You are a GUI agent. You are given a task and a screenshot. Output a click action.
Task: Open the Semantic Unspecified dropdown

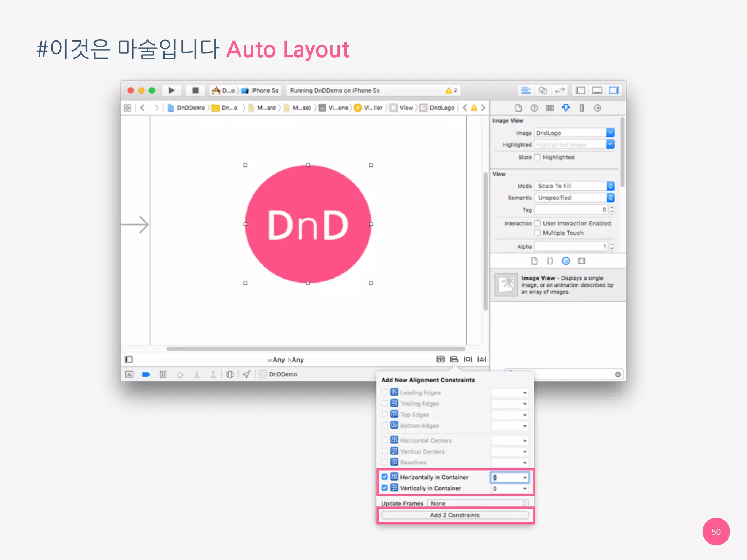574,198
